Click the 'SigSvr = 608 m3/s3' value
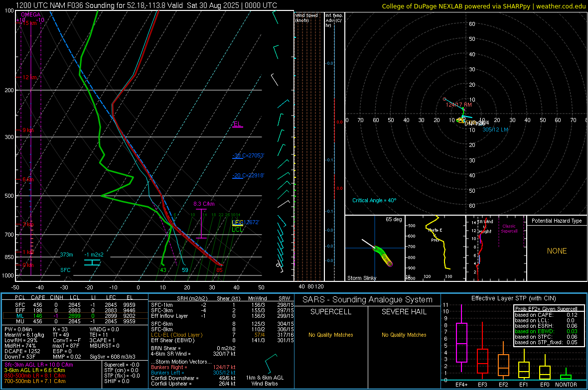 coord(113,357)
